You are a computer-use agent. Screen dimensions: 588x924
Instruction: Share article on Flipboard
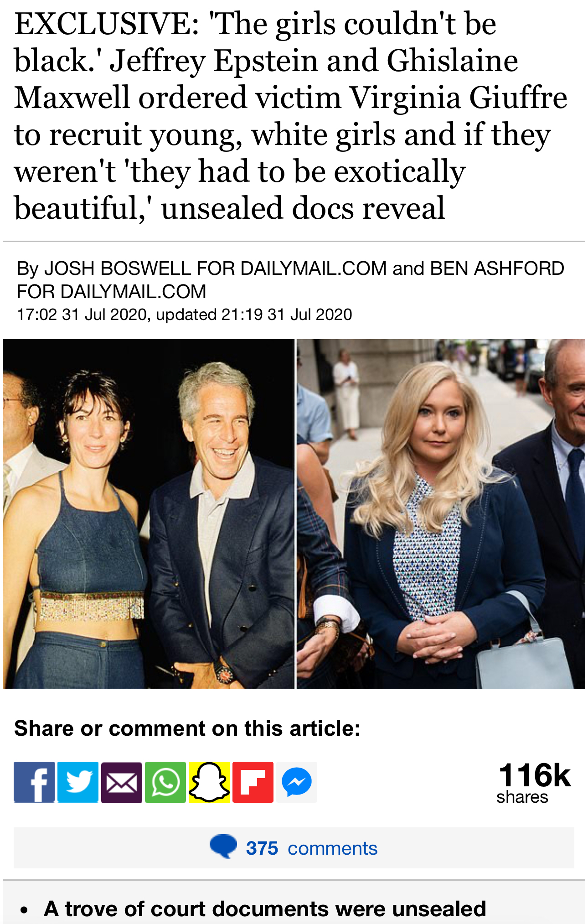coord(253,782)
